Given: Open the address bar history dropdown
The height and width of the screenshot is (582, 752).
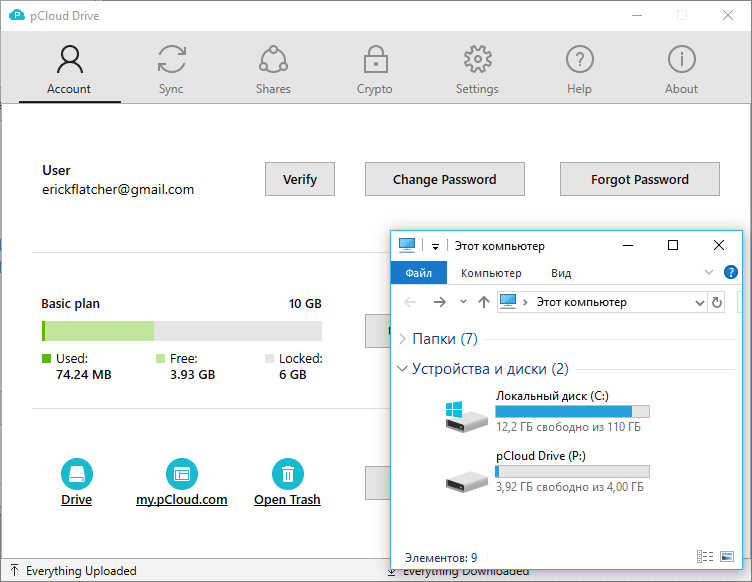Looking at the screenshot, I should coord(700,303).
